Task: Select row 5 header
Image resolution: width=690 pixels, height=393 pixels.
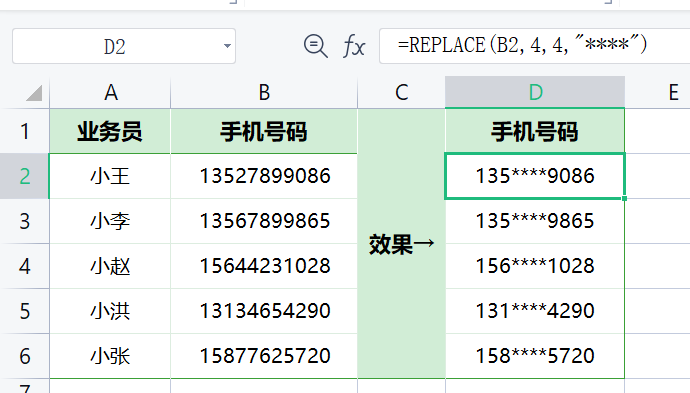Action: tap(25, 311)
